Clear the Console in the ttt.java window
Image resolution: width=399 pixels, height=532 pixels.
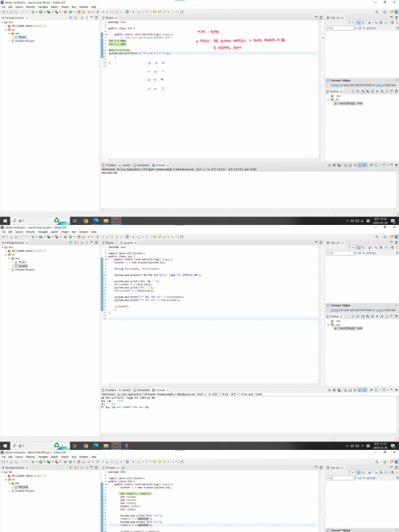click(345, 165)
